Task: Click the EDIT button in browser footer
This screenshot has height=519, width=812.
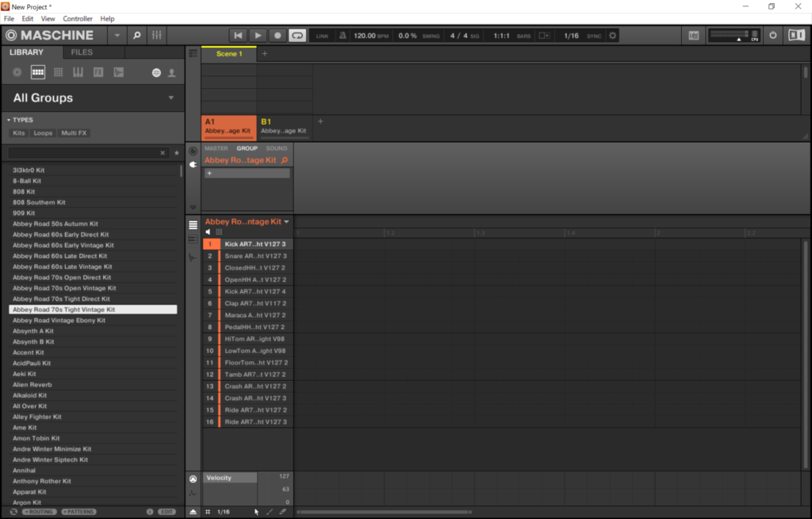Action: 167,512
